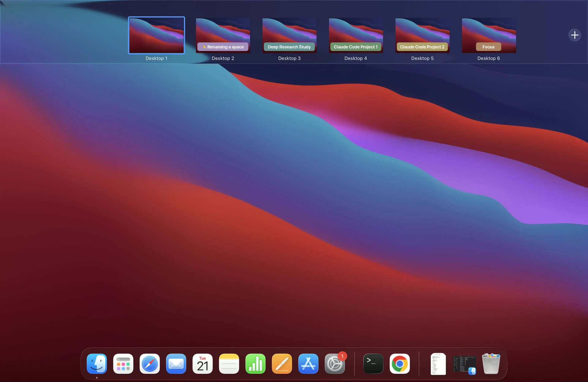The image size is (588, 382).
Task: Launch Terminal from the Dock
Action: (x=373, y=364)
